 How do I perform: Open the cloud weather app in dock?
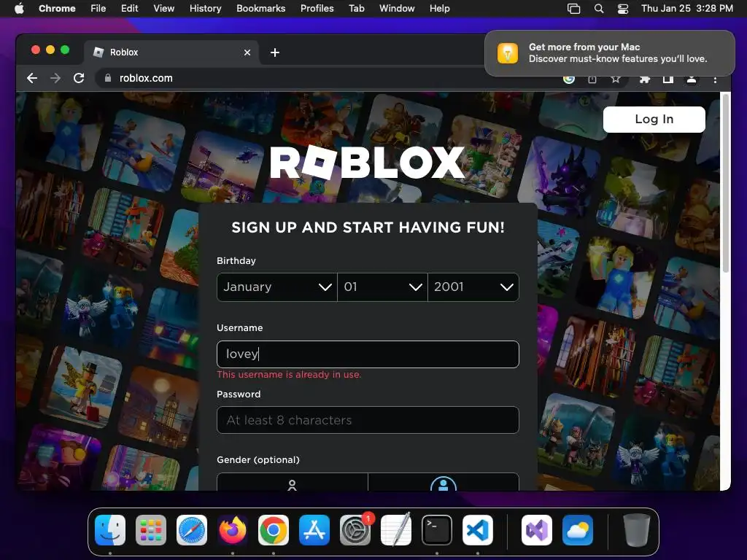[x=578, y=530]
